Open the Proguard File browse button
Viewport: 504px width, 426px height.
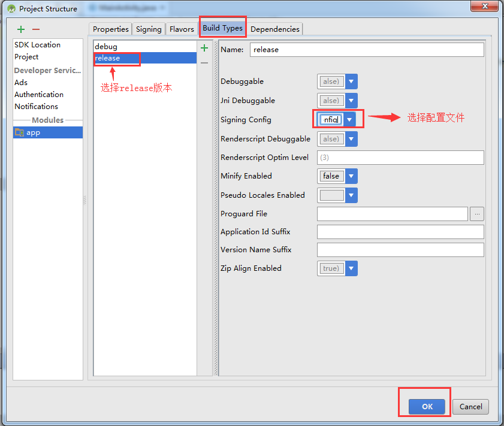pos(477,214)
